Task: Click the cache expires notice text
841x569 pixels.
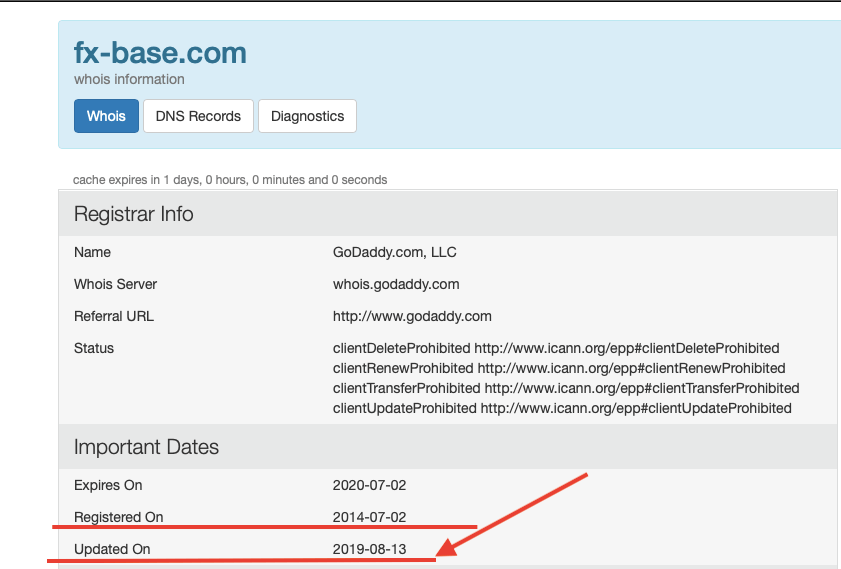Action: click(x=230, y=180)
